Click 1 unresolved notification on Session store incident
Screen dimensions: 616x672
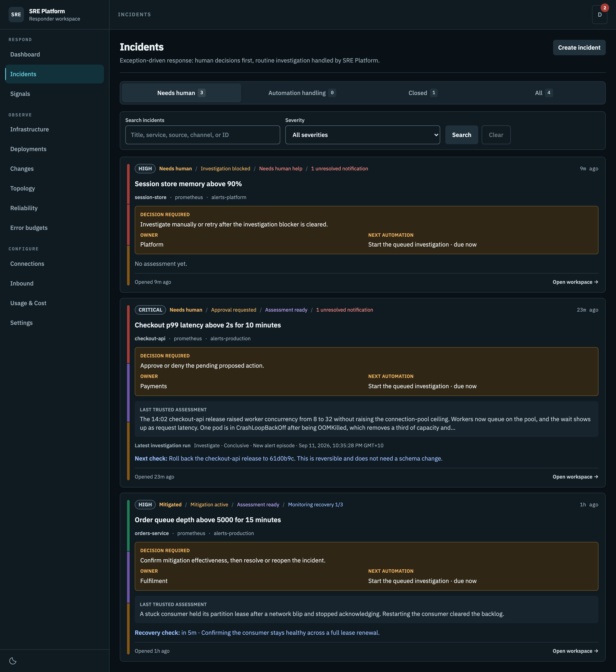339,169
